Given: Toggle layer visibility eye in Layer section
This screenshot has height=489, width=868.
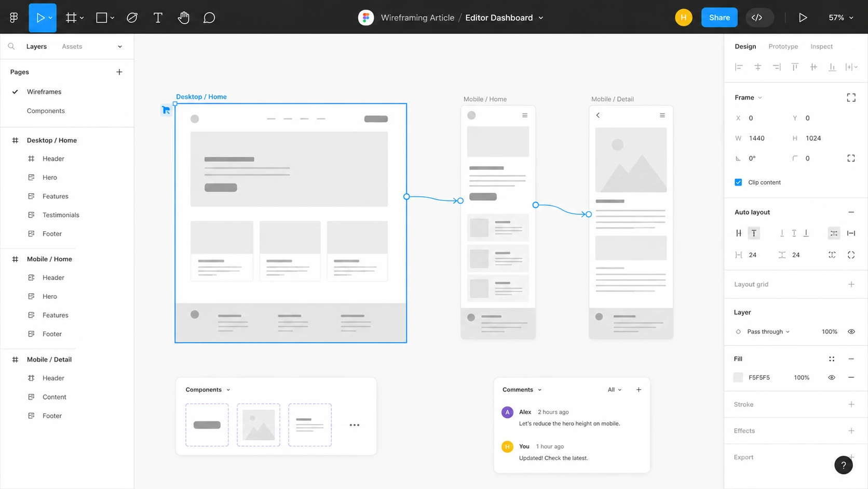Looking at the screenshot, I should [851, 332].
